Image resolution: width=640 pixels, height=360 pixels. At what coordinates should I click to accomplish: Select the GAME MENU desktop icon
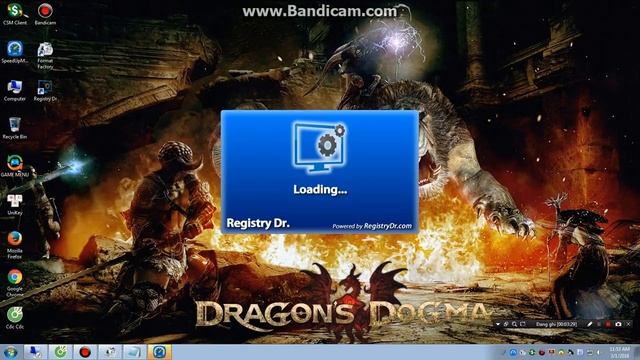click(15, 166)
